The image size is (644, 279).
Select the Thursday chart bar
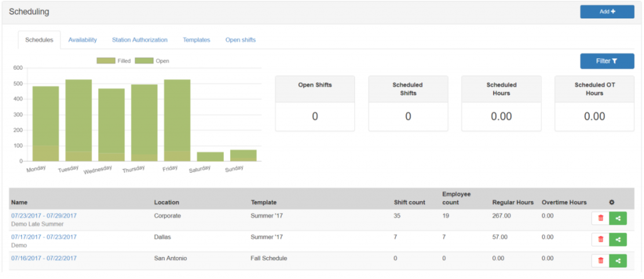[x=144, y=123]
